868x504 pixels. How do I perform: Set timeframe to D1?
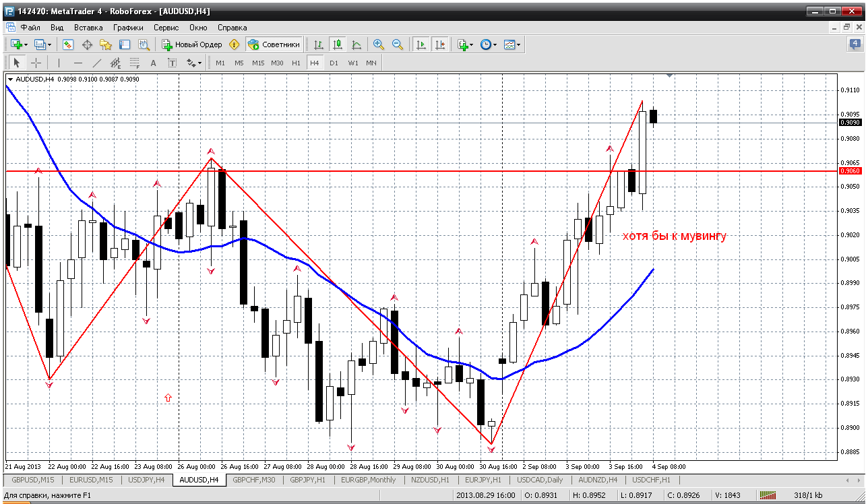(334, 63)
